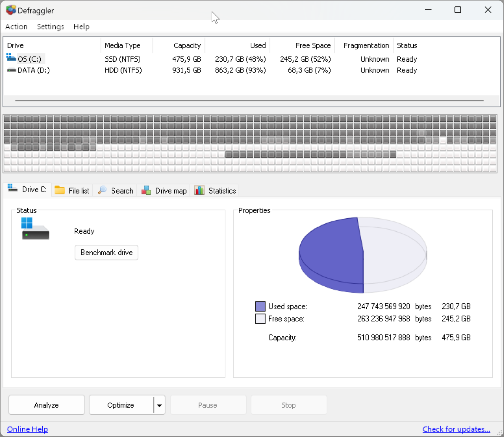Click the Drive map blocks icon
The height and width of the screenshot is (437, 504).
146,190
